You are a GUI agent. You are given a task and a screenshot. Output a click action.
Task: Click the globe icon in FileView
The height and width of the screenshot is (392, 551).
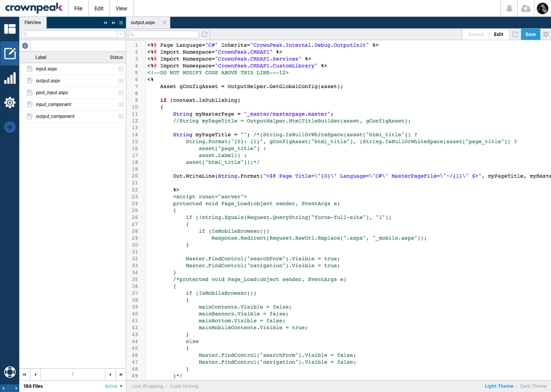tap(25, 46)
